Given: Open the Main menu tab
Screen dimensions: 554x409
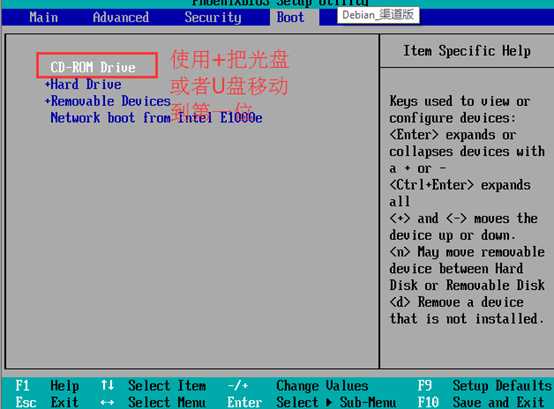Looking at the screenshot, I should (x=43, y=17).
